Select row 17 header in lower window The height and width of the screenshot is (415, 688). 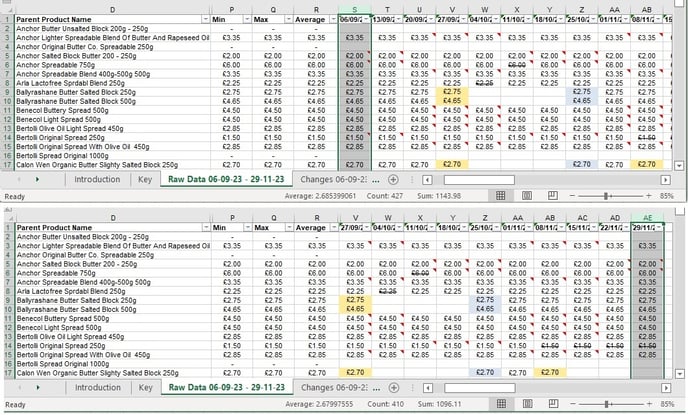(x=7, y=373)
